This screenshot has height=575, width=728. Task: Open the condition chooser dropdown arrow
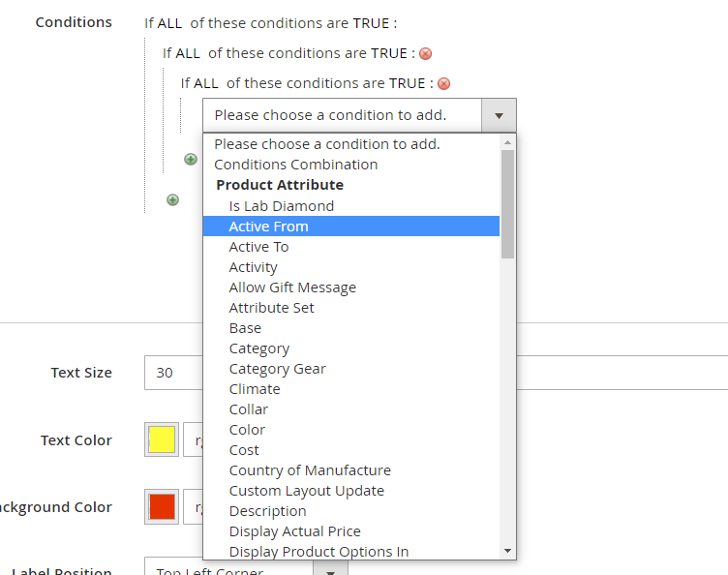tap(499, 115)
